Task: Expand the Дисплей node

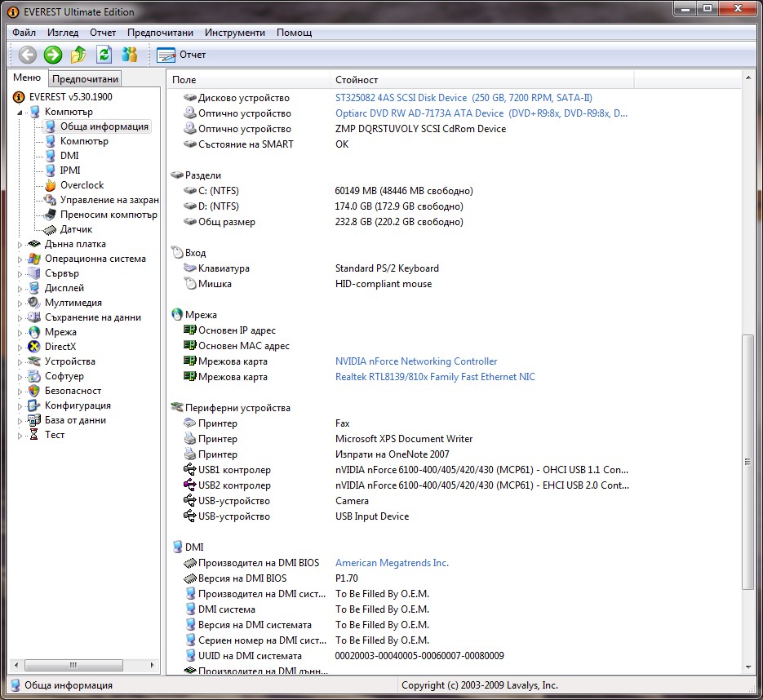Action: [x=20, y=289]
